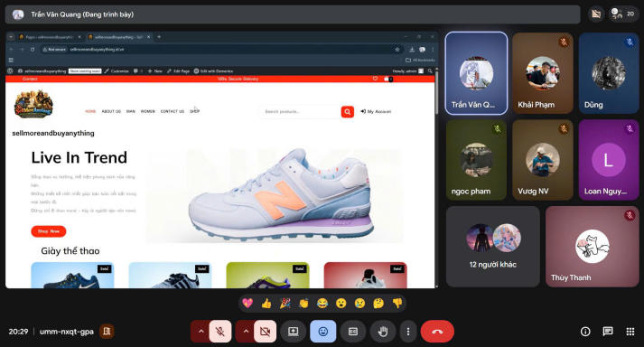Select Khải Phạm's participant tile

(x=542, y=73)
